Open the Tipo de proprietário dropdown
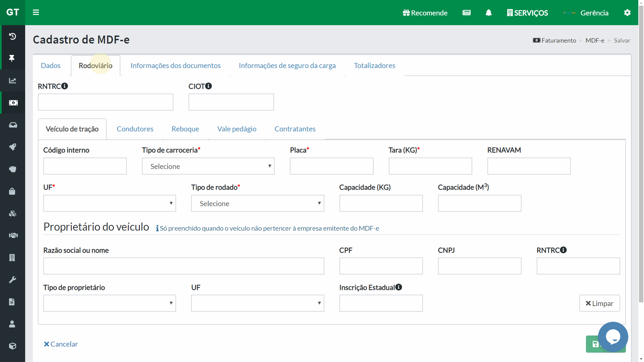 pos(109,303)
